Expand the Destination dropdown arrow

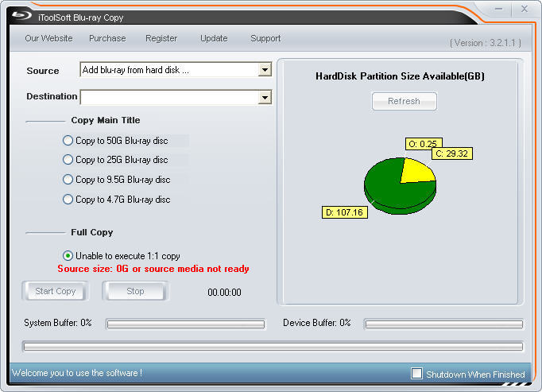265,98
